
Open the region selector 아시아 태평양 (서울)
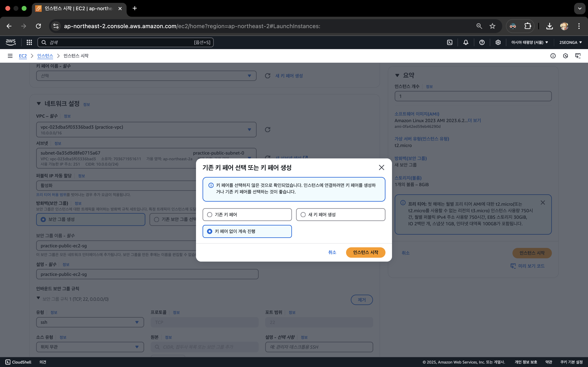[529, 42]
